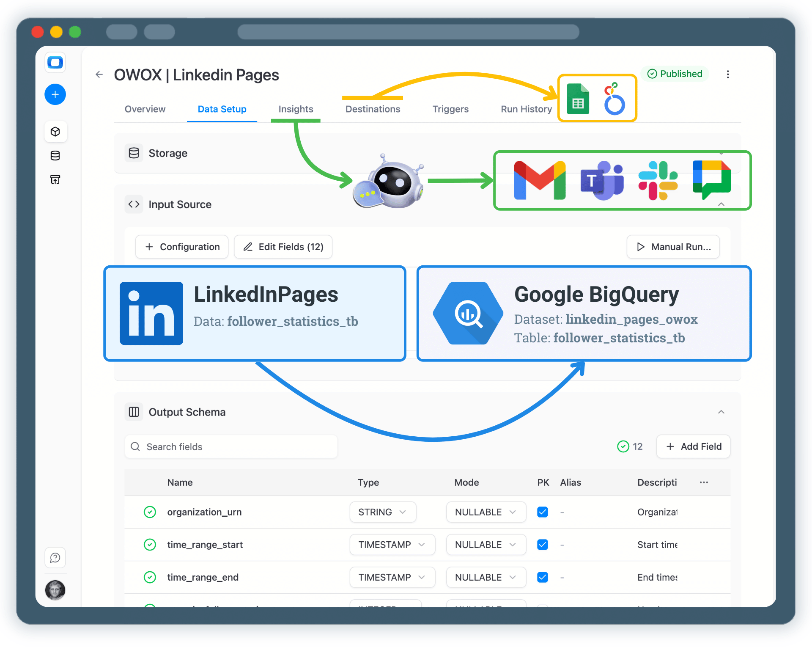Click the blue plus button in sidebar
812x661 pixels.
(x=55, y=94)
